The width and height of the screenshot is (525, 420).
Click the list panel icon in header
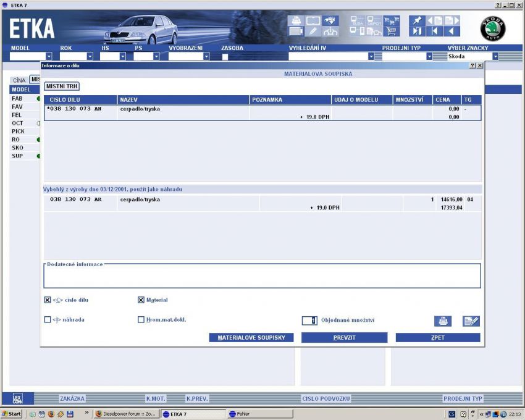coord(296,31)
